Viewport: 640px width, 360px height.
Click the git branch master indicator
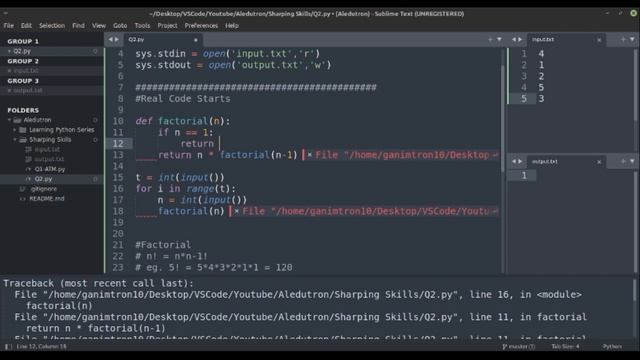coord(519,347)
